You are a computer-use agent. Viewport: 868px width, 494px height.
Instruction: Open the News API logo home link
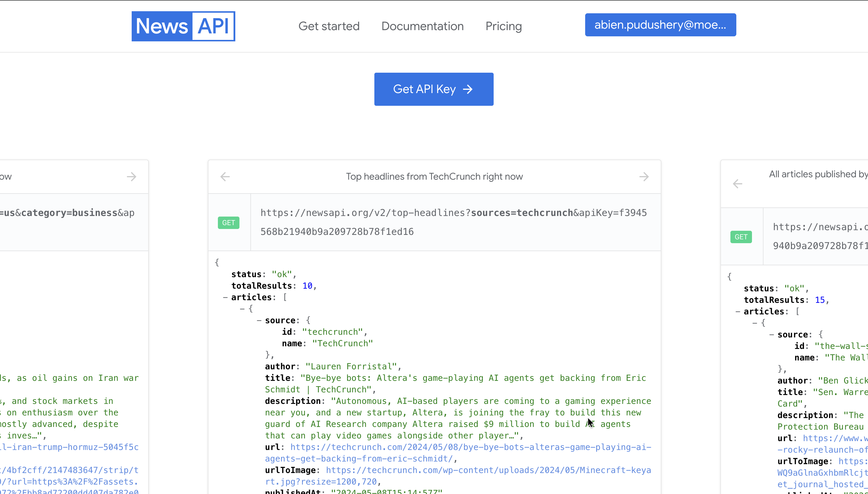click(183, 26)
